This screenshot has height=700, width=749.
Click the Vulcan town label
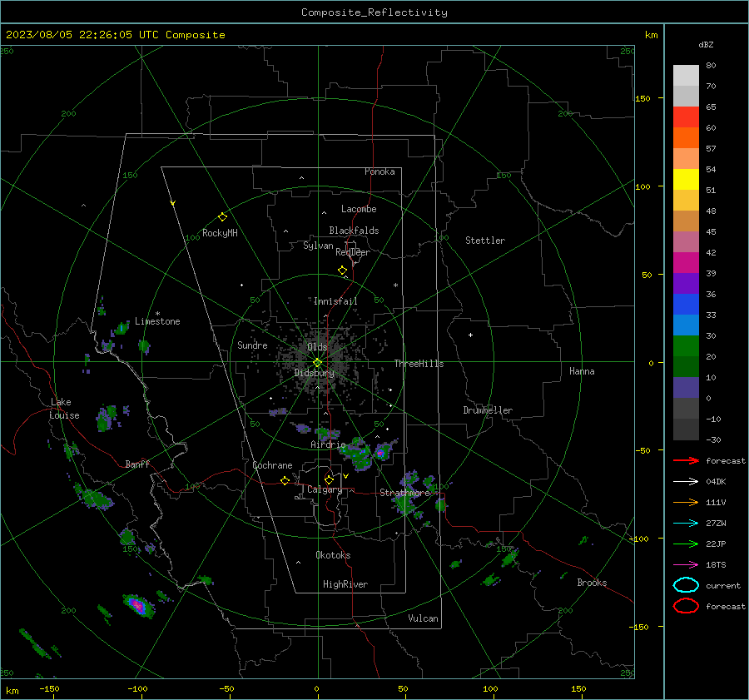pyautogui.click(x=424, y=618)
